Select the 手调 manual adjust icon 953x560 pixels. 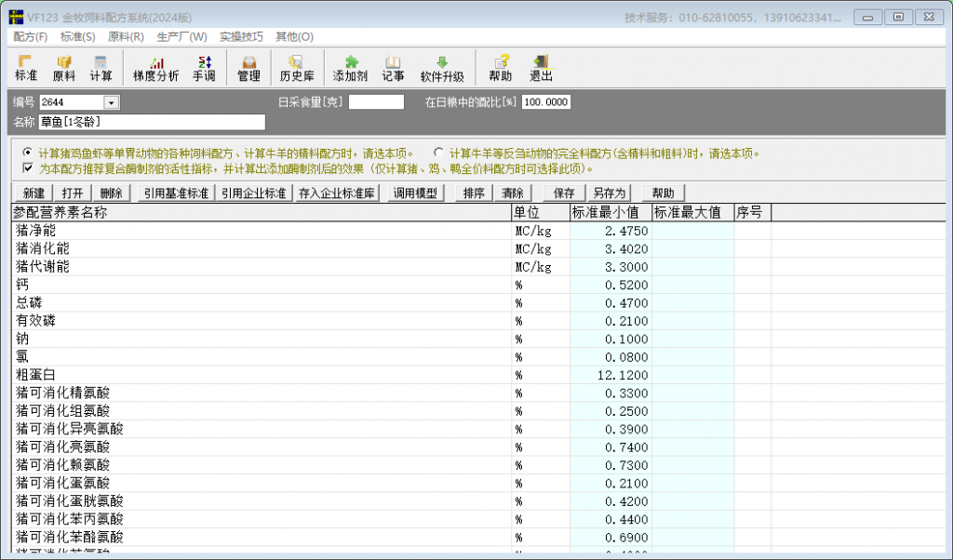pyautogui.click(x=204, y=68)
